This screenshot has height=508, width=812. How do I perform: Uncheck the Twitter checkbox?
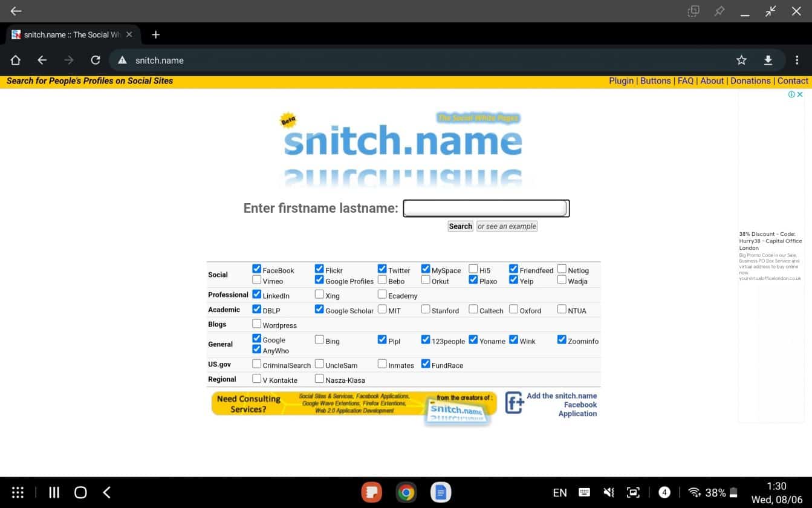tap(382, 268)
